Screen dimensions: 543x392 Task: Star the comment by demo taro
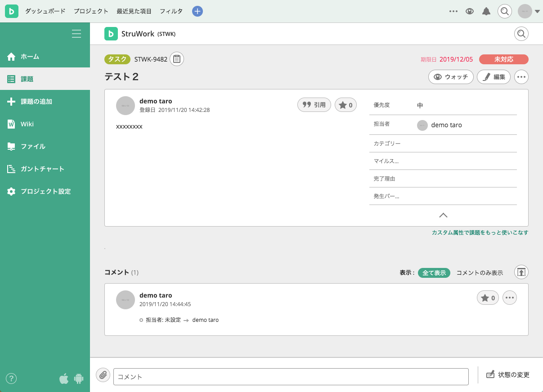tap(488, 298)
